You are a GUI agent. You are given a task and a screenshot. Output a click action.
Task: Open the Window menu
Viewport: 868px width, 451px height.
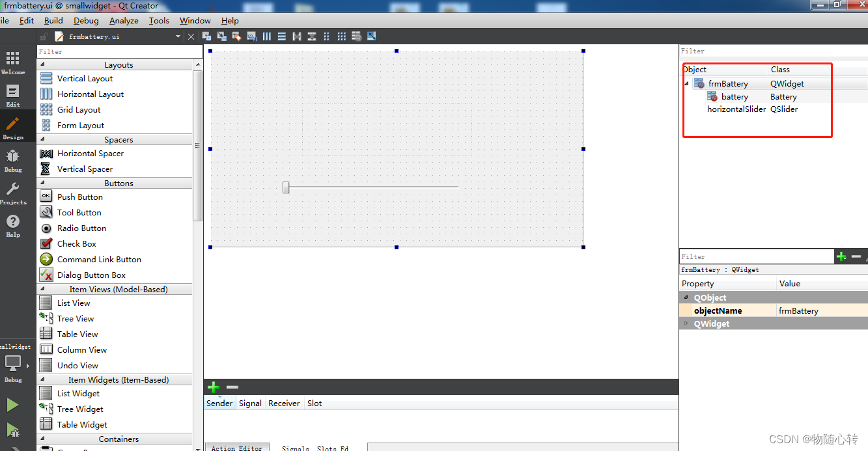[195, 20]
